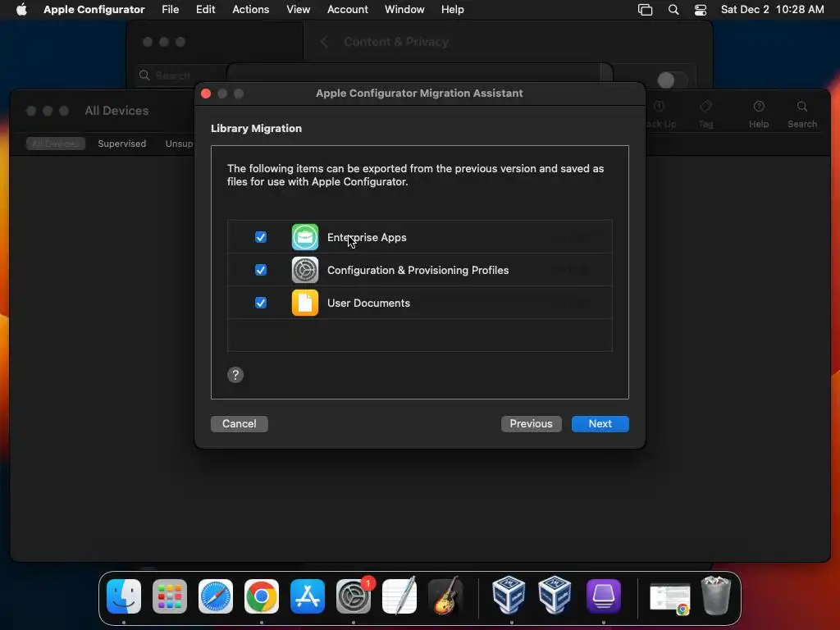Open Control Center in menu bar
Screen dimensions: 840x630
(701, 10)
